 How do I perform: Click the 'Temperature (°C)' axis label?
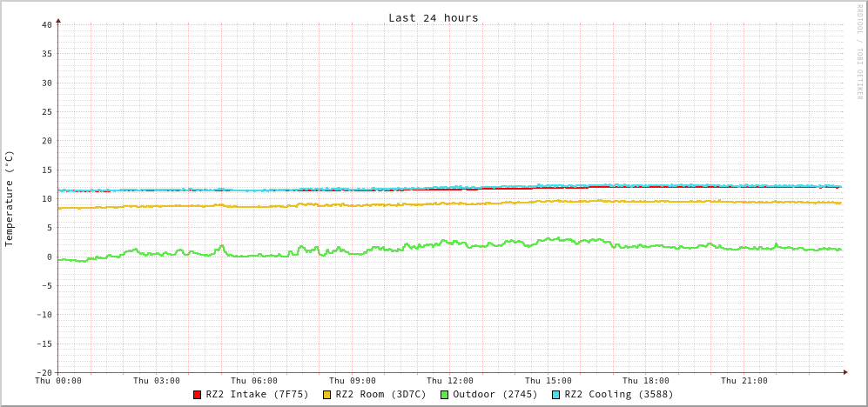coord(9,198)
